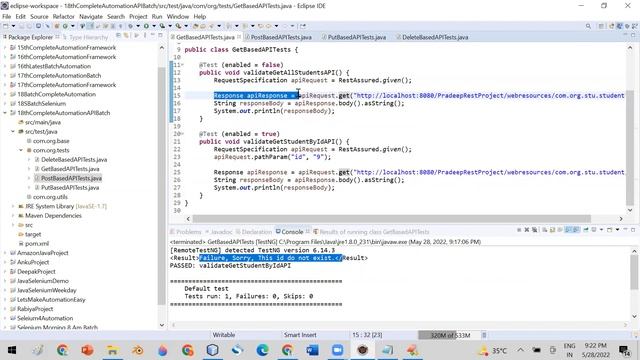The width and height of the screenshot is (640, 360).
Task: Toggle show console when standard error changes
Action: click(x=576, y=230)
